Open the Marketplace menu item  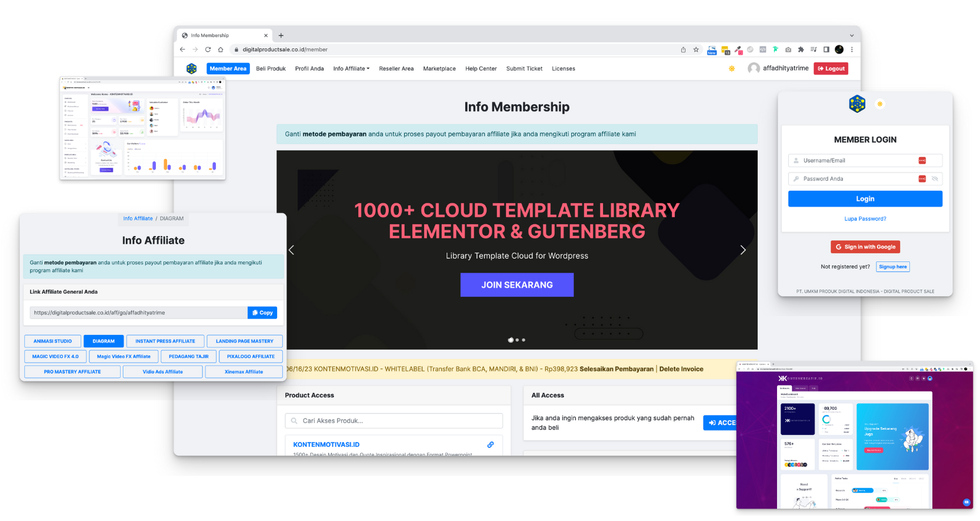tap(439, 68)
